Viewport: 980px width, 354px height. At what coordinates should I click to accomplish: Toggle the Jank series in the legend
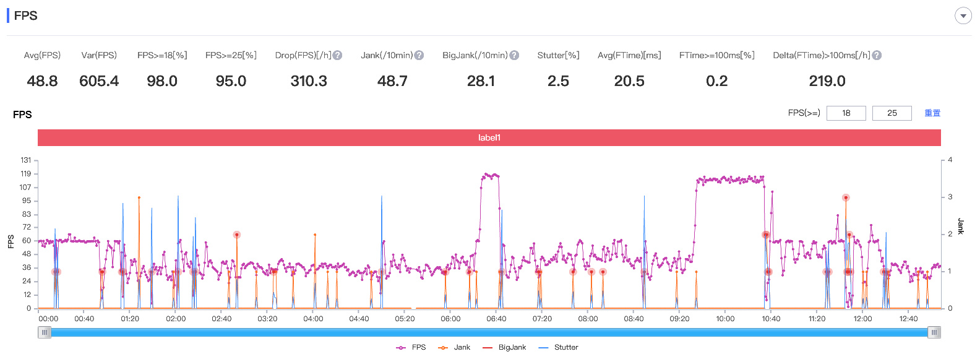[454, 347]
